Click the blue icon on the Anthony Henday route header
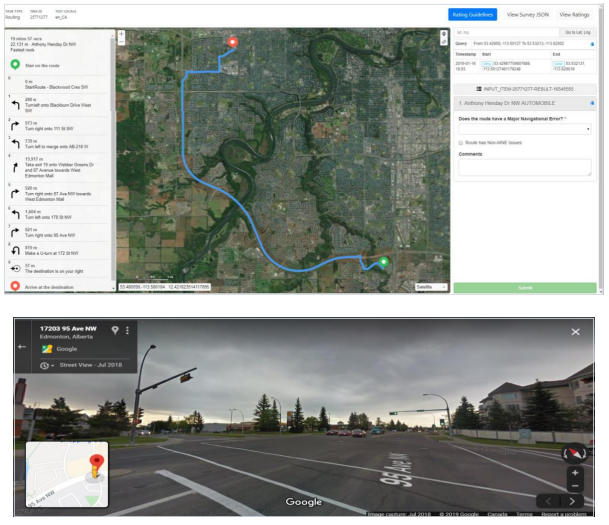 [592, 103]
